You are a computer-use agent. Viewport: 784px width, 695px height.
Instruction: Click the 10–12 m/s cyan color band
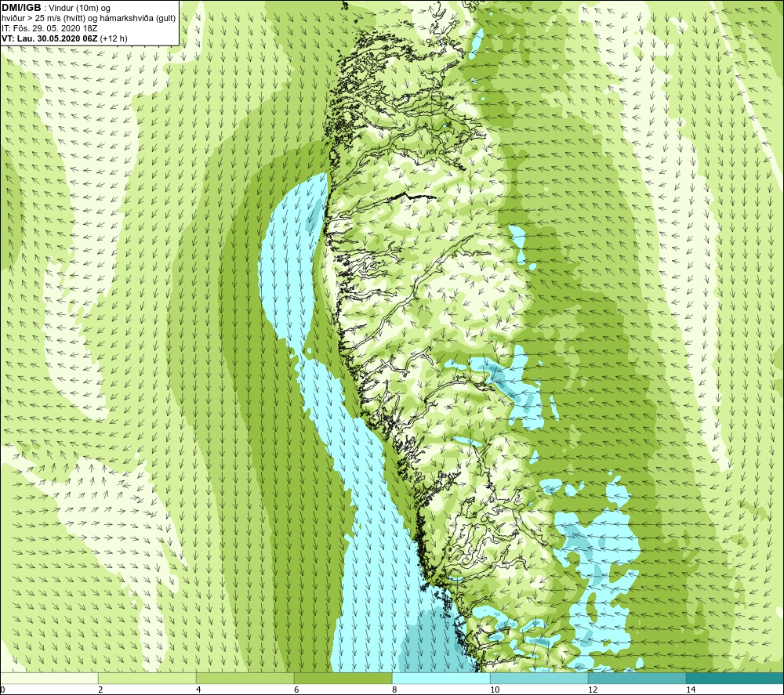point(539,678)
